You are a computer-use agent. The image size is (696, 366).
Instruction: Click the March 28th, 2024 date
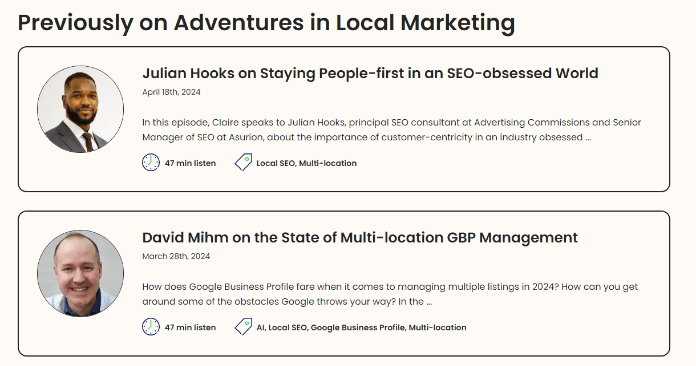tap(176, 256)
